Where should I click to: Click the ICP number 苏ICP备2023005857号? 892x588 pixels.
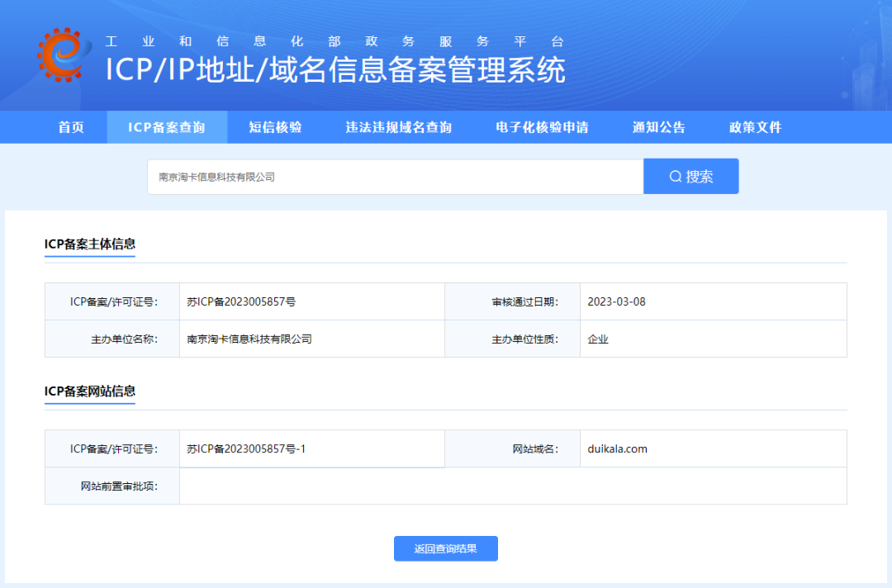241,302
